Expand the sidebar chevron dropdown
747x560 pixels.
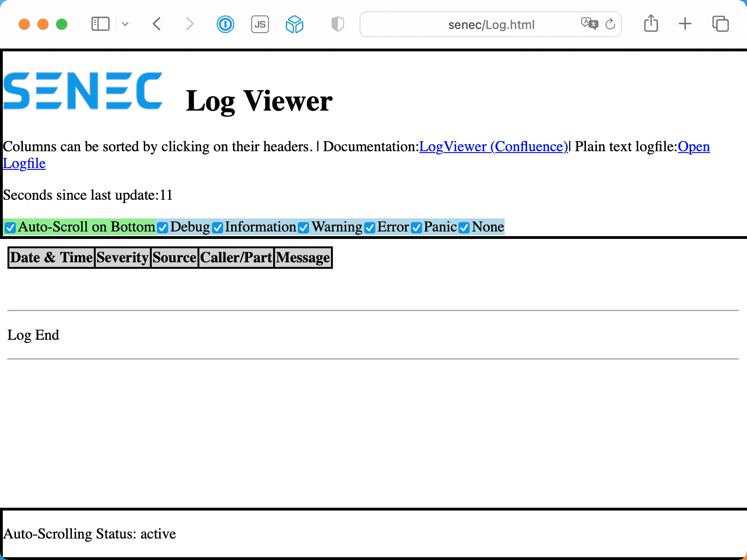(124, 24)
